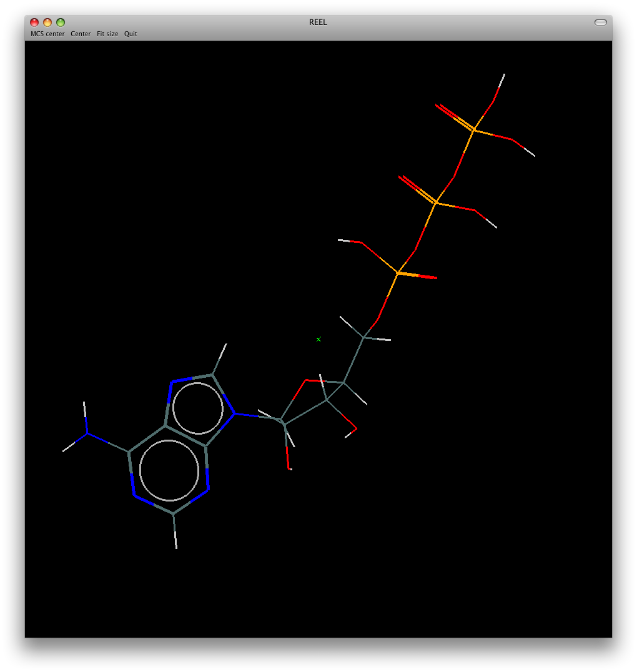This screenshot has height=672, width=637.
Task: Toggle the pill-shaped toolbar button in title bar
Action: (x=600, y=22)
